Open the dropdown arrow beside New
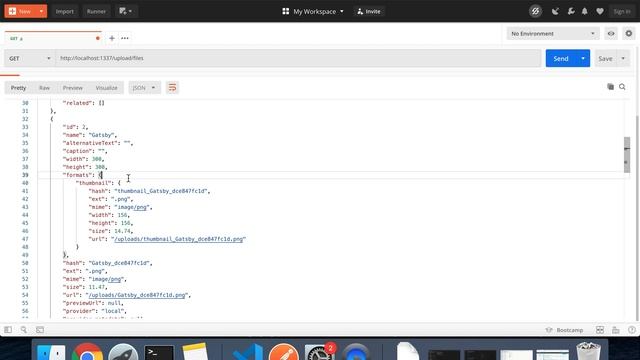The image size is (640, 360). click(x=42, y=11)
